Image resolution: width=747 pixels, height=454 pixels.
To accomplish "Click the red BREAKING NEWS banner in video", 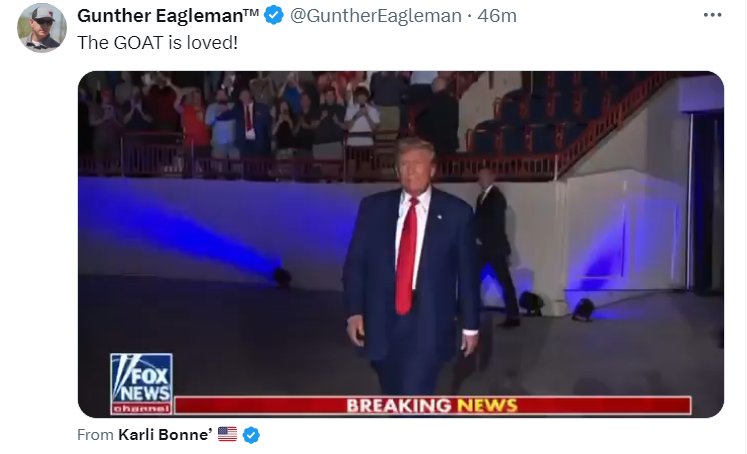I will 433,405.
